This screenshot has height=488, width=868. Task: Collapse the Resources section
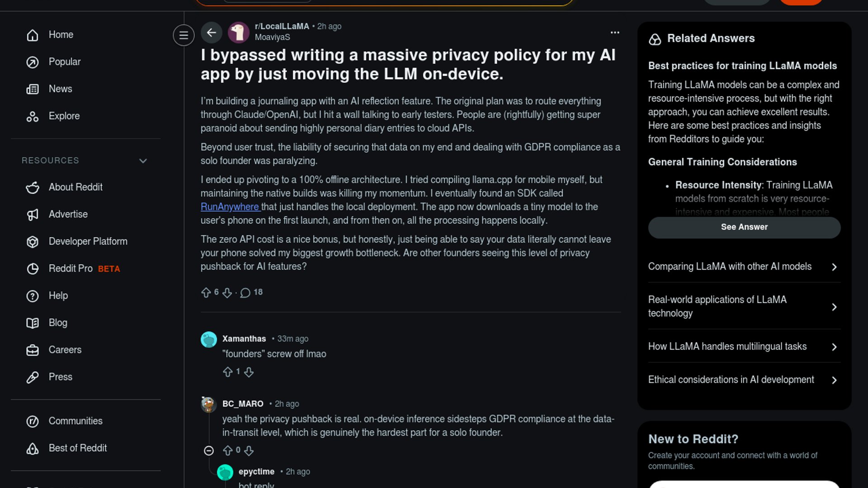pos(143,161)
